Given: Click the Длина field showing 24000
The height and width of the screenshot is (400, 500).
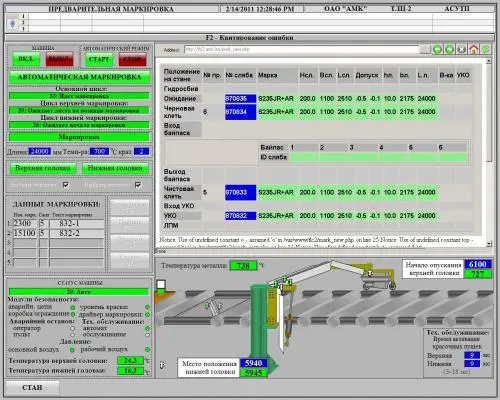Looking at the screenshot, I should tap(40, 152).
